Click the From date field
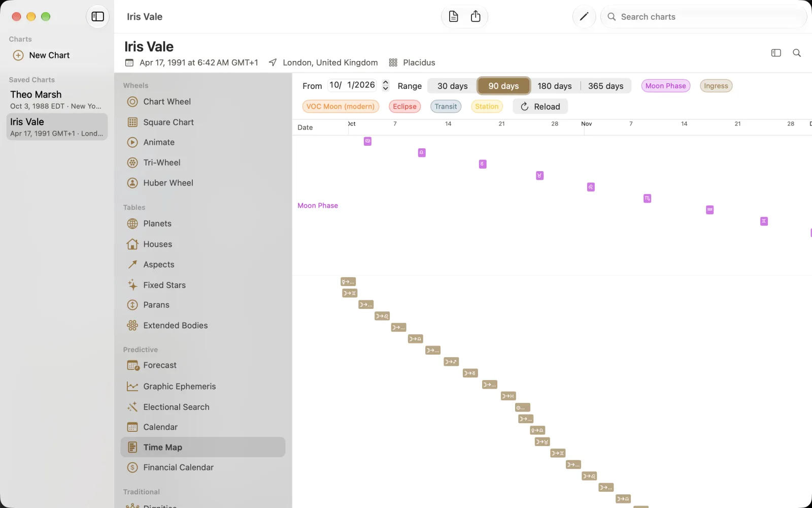This screenshot has width=812, height=508. click(x=353, y=85)
